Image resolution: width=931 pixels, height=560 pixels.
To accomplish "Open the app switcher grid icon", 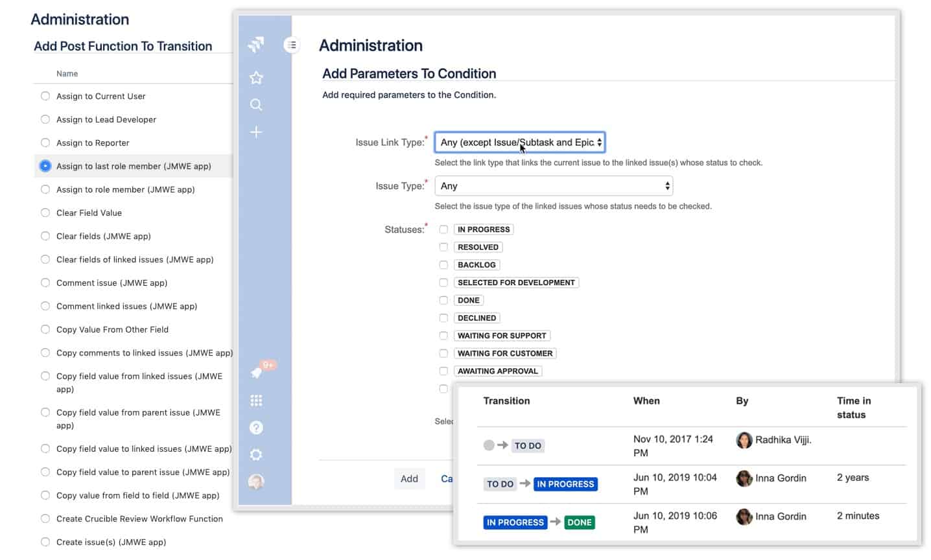I will click(256, 400).
